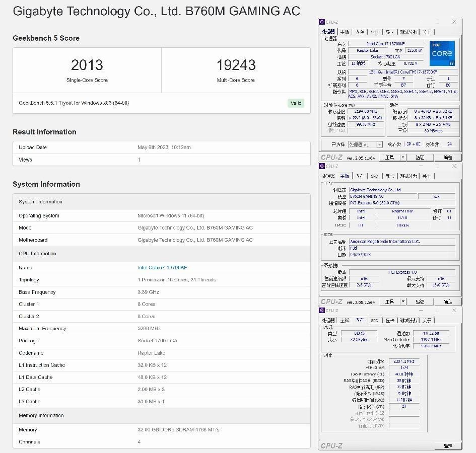Click the CPU-Z logo in mainboard window status bar
This screenshot has width=476, height=453.
point(330,301)
